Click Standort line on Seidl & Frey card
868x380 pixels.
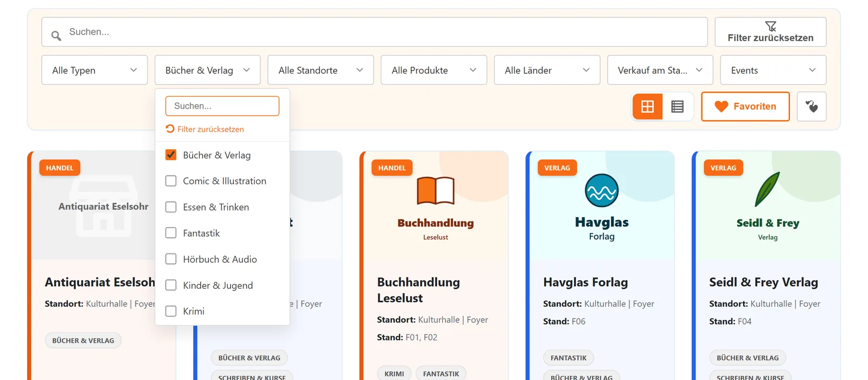(764, 304)
